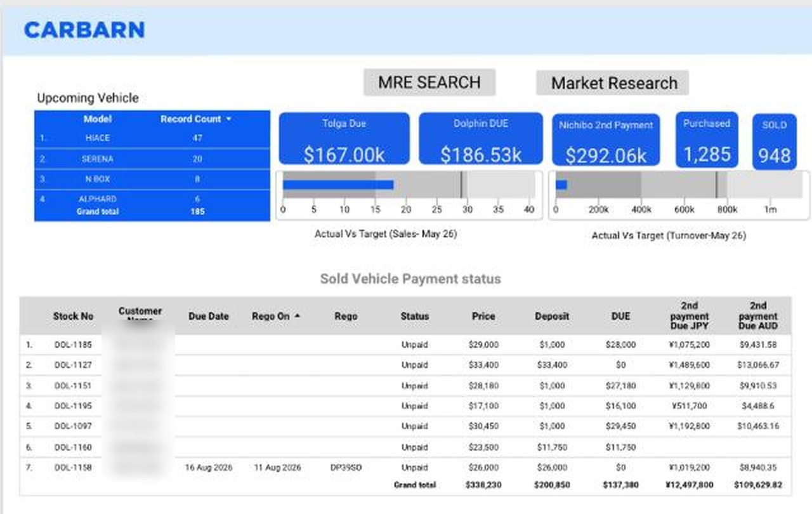The height and width of the screenshot is (514, 812).
Task: Click the Tolga Due scorecard
Action: pyautogui.click(x=344, y=140)
